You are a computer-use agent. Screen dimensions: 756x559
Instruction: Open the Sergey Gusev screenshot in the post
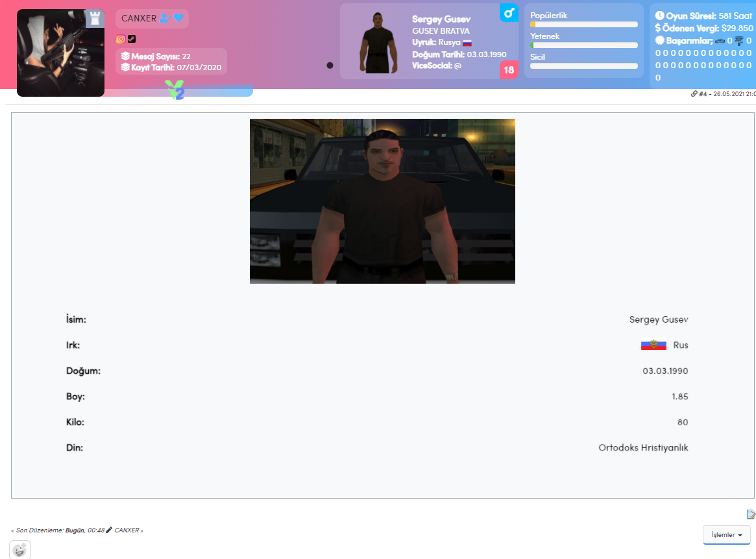coord(382,201)
